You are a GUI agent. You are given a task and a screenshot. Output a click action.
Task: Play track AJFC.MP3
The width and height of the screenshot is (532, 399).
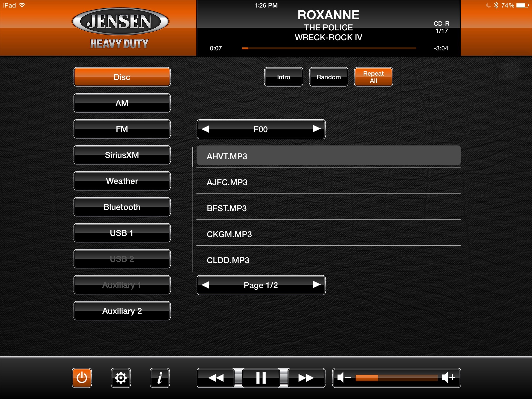point(329,182)
